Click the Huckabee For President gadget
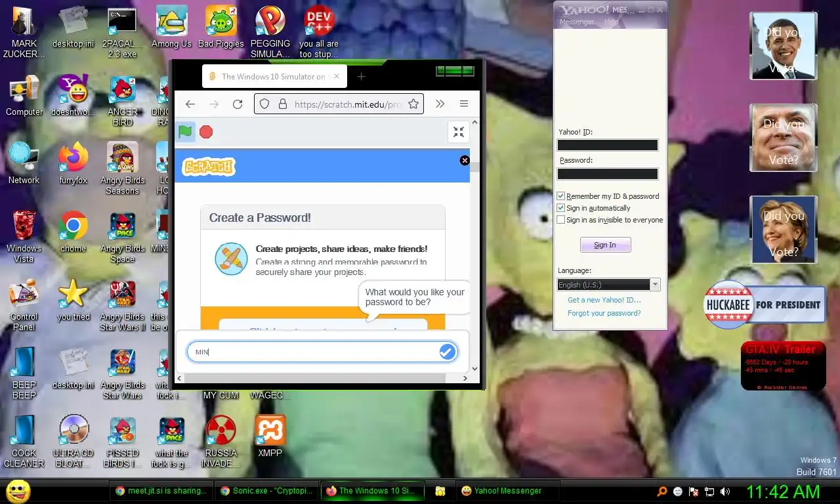Viewport: 840px width, 504px height. coord(765,304)
